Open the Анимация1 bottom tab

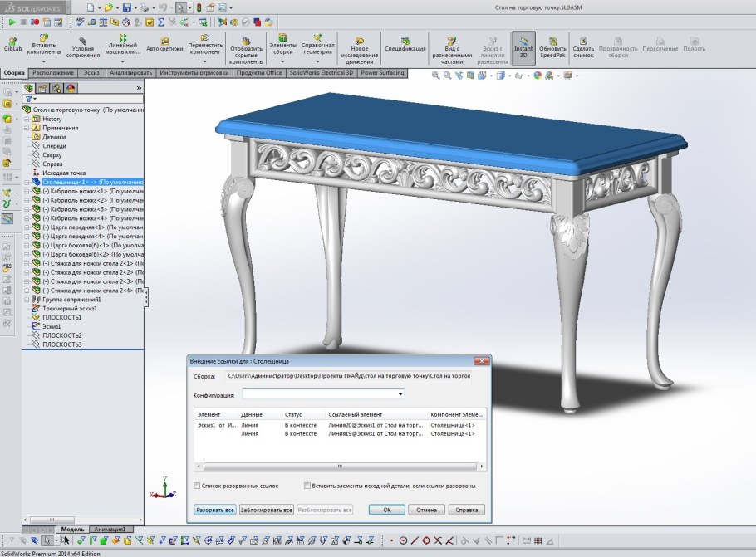pos(110,529)
